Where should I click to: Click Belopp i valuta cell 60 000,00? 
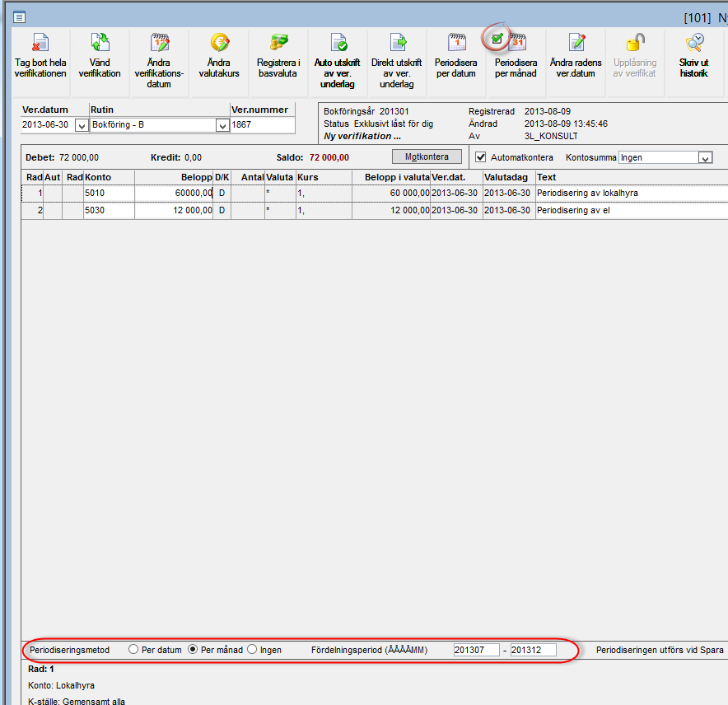pos(391,194)
